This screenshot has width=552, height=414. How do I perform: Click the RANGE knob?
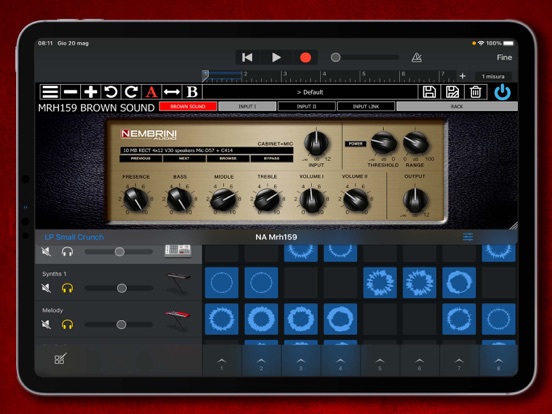(416, 143)
